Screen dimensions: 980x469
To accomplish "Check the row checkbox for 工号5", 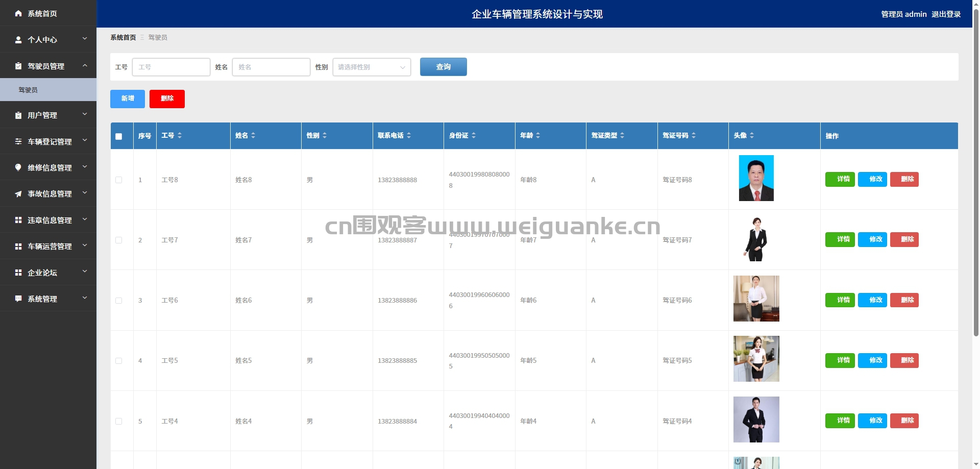I will pos(119,361).
